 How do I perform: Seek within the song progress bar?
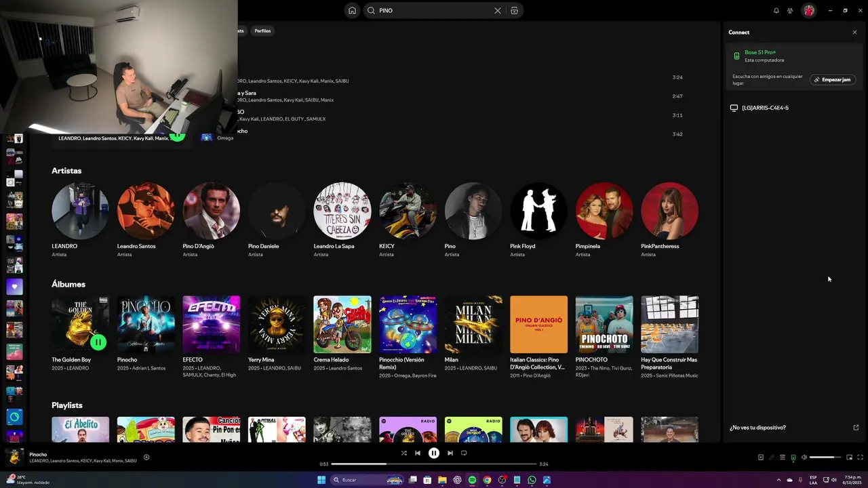click(433, 464)
